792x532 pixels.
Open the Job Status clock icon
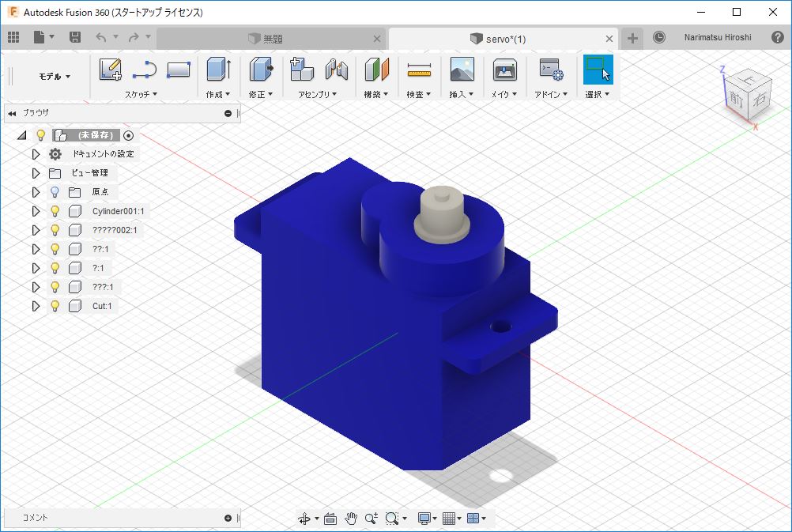pos(658,37)
